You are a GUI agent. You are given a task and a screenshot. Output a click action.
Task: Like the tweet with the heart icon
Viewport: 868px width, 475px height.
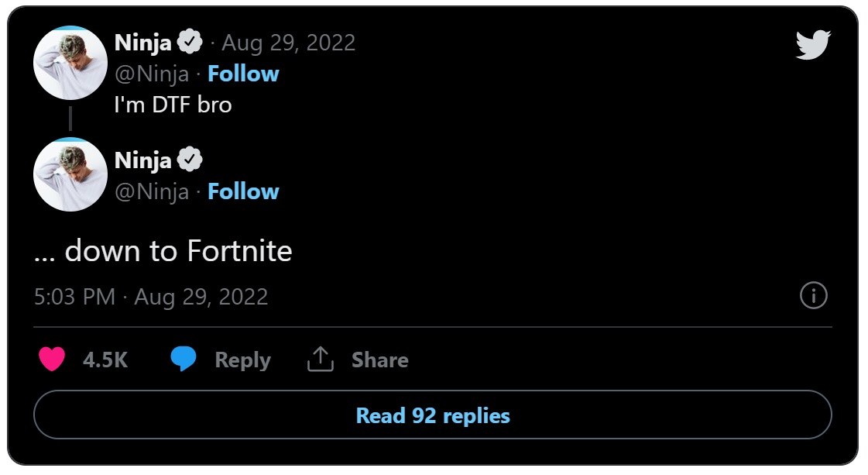(52, 360)
